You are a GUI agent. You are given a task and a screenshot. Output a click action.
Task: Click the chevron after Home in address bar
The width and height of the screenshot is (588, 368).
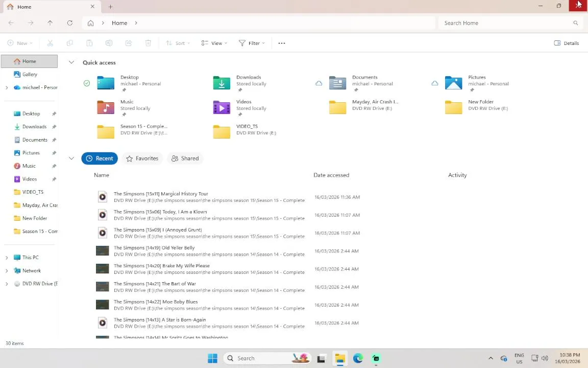coord(136,23)
